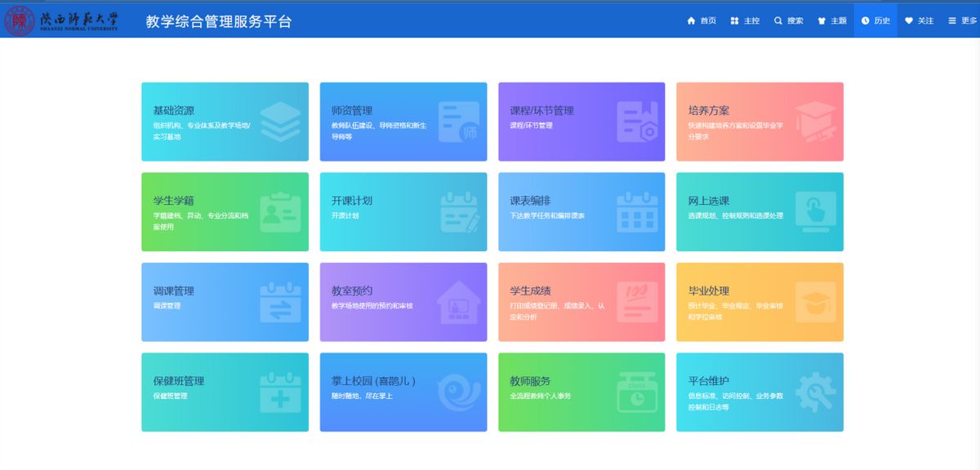The image size is (980, 470).
Task: Click the Shaanxi Normal University logo
Action: [61, 20]
